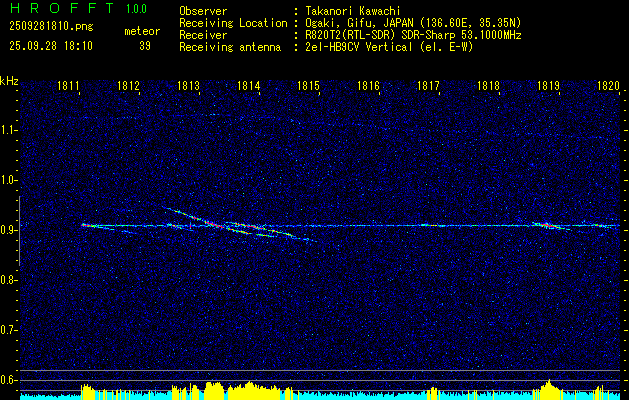Viewport: 629px width, 400px height.
Task: Click the 1820 time marker
Action: (x=608, y=85)
